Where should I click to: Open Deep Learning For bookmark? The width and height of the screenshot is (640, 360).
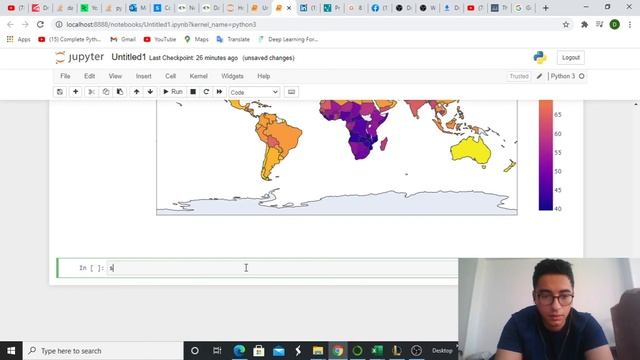288,39
